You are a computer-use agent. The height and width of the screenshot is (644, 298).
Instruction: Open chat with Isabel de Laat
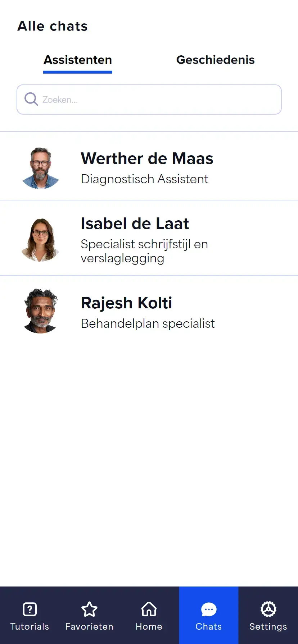click(x=135, y=224)
